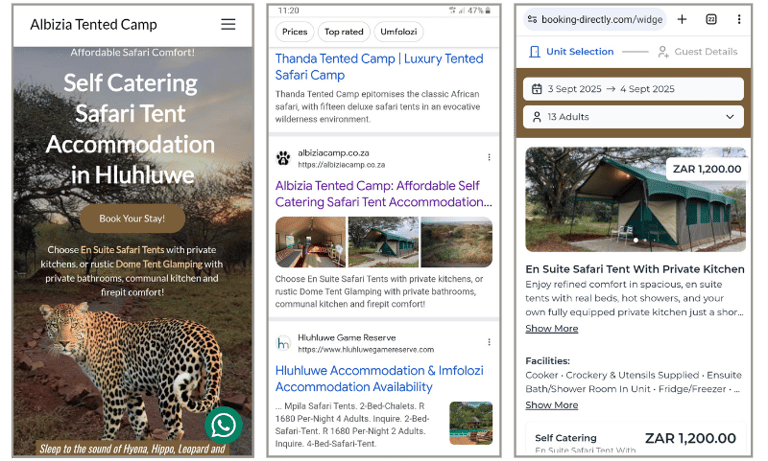
Task: Select the Top rated filter chip
Action: pos(344,31)
